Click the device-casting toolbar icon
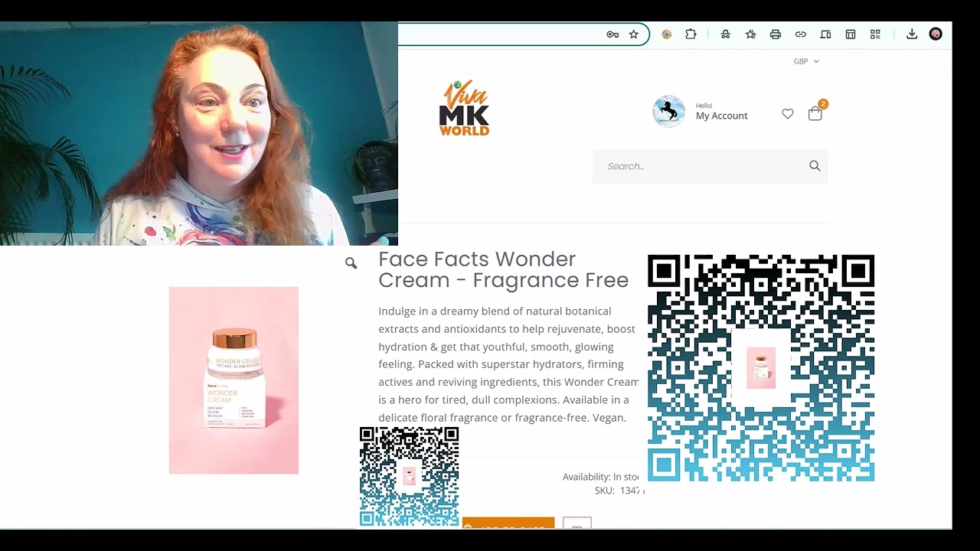 [x=825, y=34]
